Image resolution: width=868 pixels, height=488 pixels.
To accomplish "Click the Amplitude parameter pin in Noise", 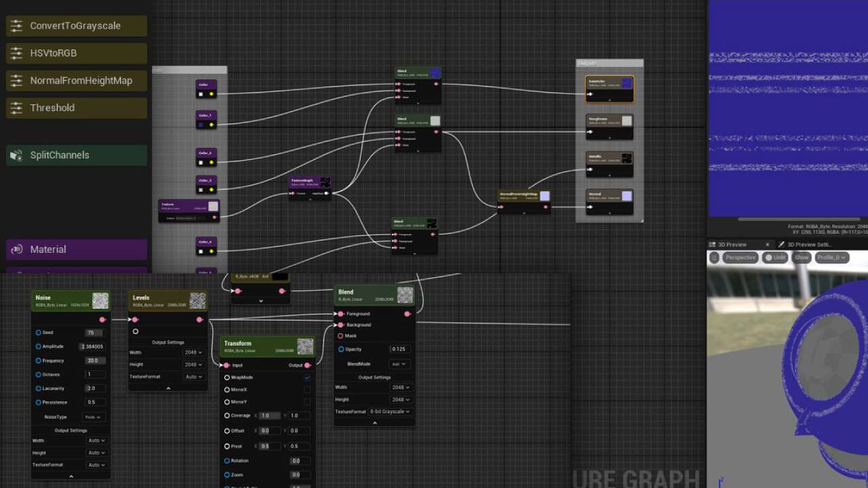I will click(x=38, y=346).
